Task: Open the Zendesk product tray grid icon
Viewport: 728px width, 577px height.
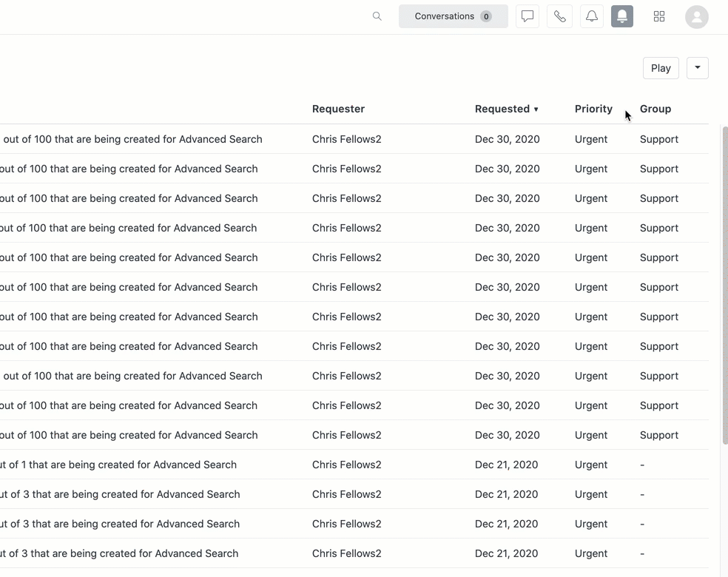Action: pyautogui.click(x=658, y=16)
